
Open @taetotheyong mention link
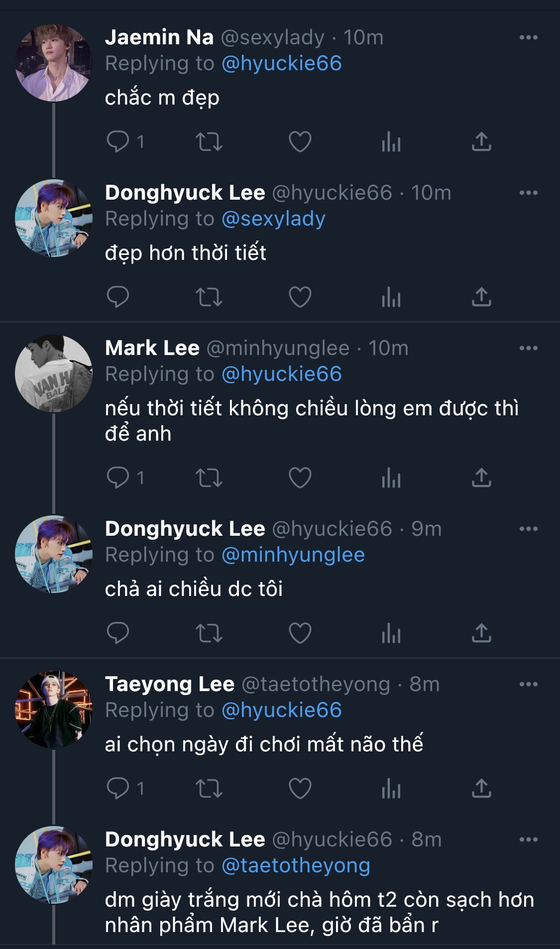(x=296, y=865)
